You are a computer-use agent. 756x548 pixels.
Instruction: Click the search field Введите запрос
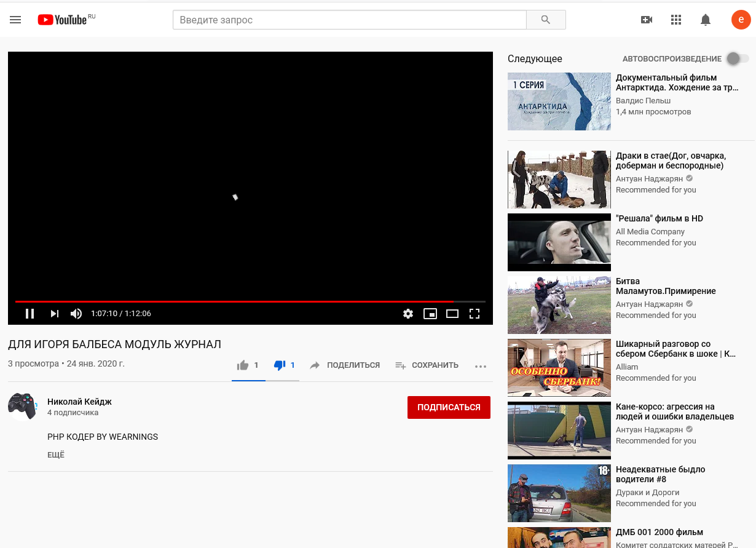pos(349,20)
